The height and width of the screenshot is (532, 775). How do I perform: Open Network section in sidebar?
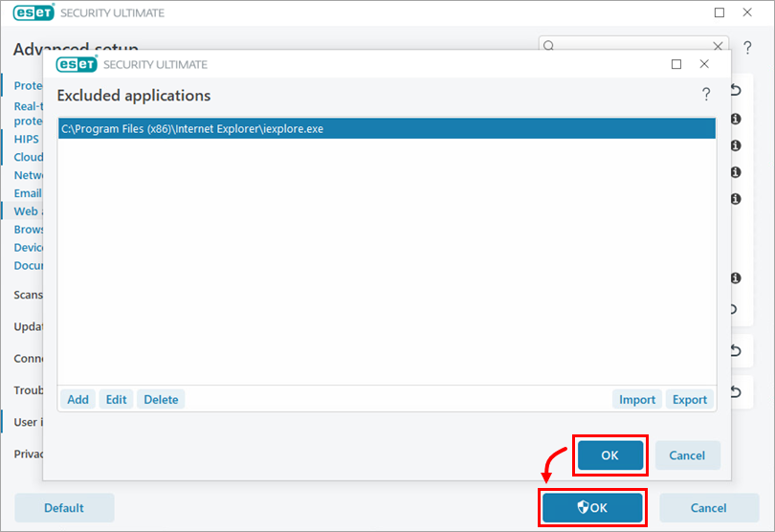[28, 175]
